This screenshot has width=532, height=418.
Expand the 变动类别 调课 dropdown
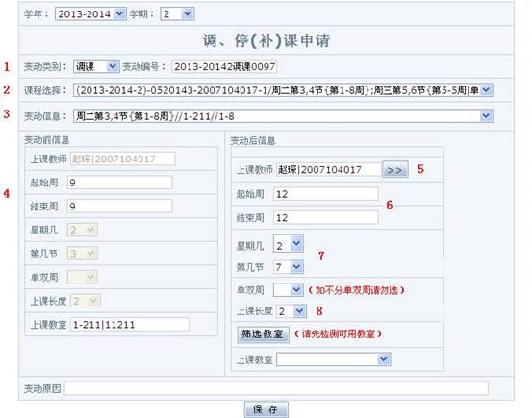click(96, 66)
